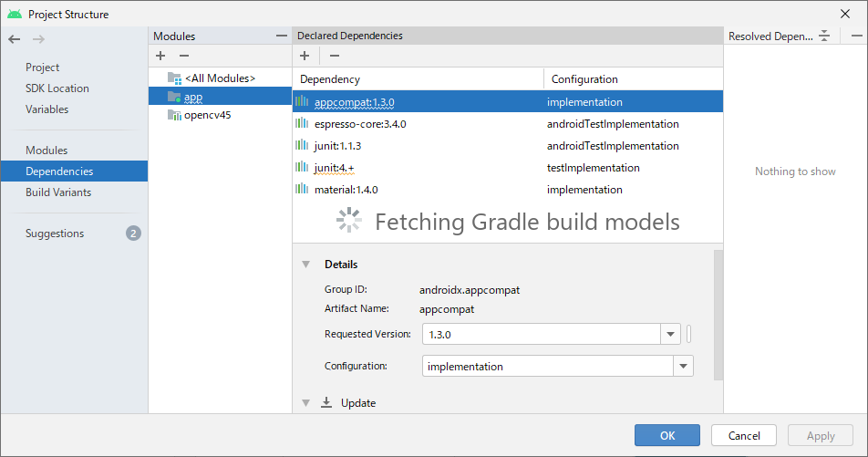Viewport: 868px width, 457px height.
Task: Open the Requested Version dropdown
Action: point(670,334)
